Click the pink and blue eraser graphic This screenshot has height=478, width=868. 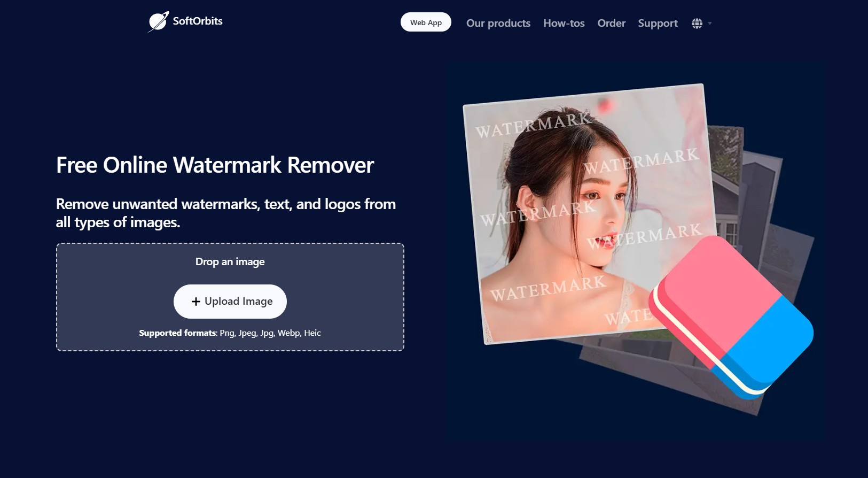(x=732, y=317)
